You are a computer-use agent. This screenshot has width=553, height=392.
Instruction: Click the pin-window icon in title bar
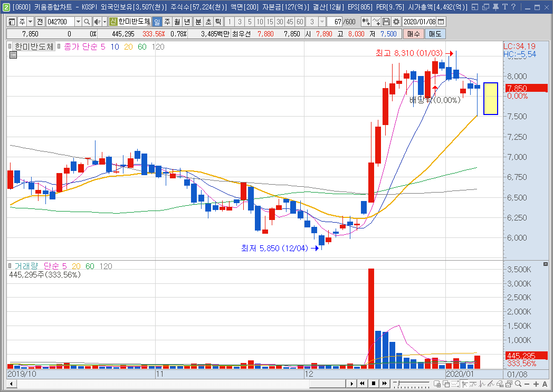(496, 7)
